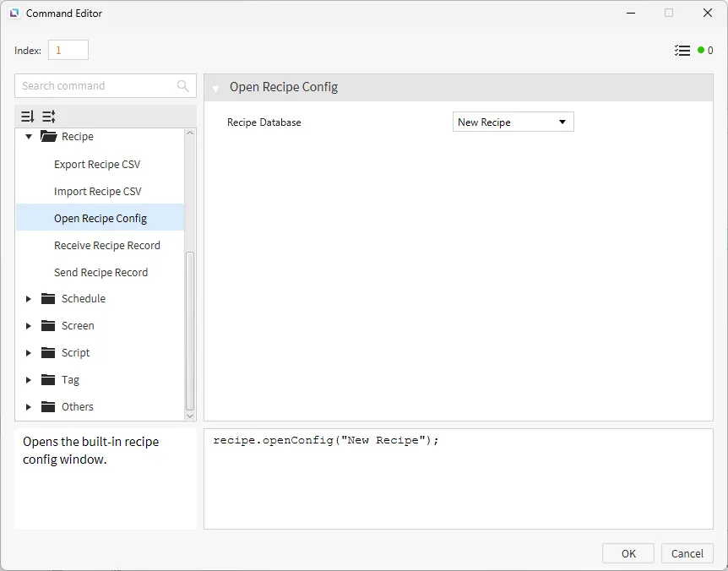Open the Recipe Database dropdown
The height and width of the screenshot is (571, 728).
(x=513, y=122)
